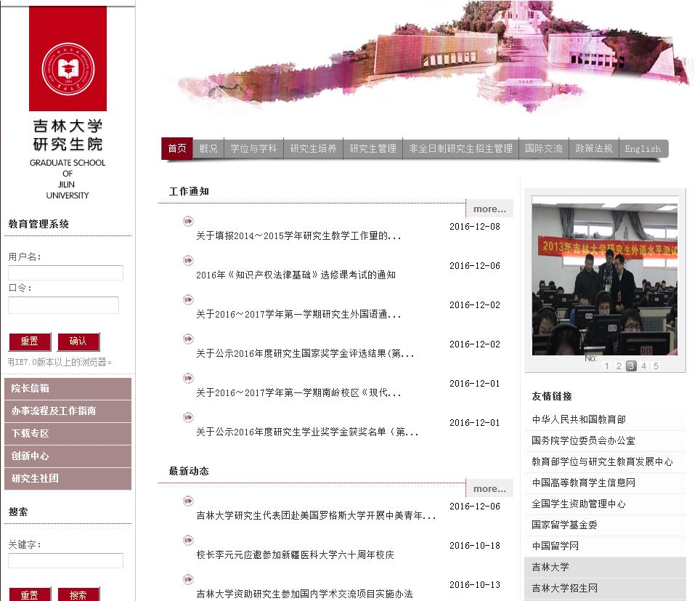700x601 pixels.
Task: Click the 用户名 input field
Action: (65, 273)
